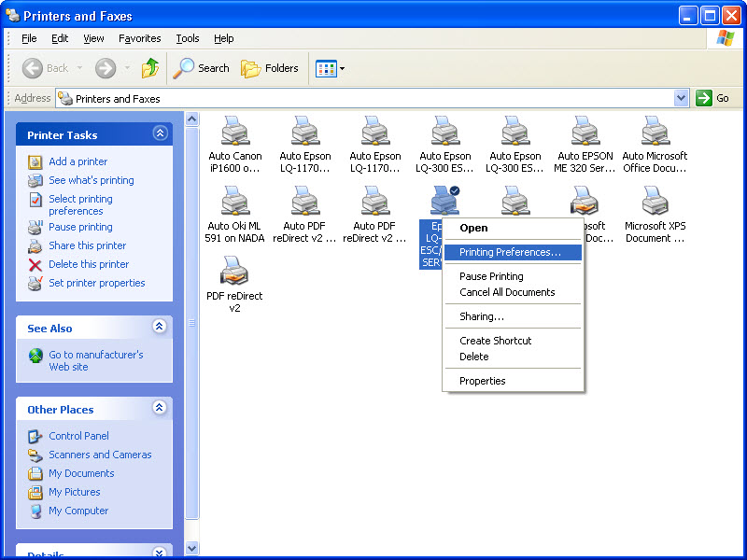Open the Auto Canon iP1600 printer icon
This screenshot has width=747, height=560.
234,132
